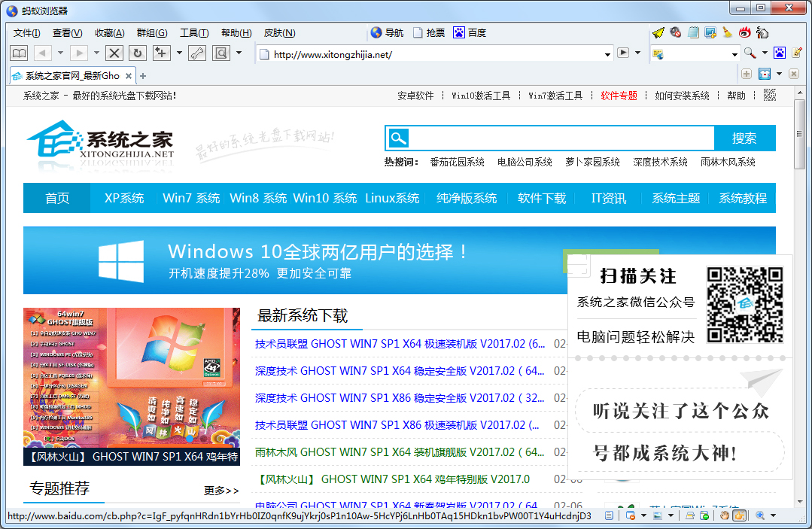Open the zoom level dropdown in status bar
This screenshot has height=529, width=812.
(x=773, y=515)
